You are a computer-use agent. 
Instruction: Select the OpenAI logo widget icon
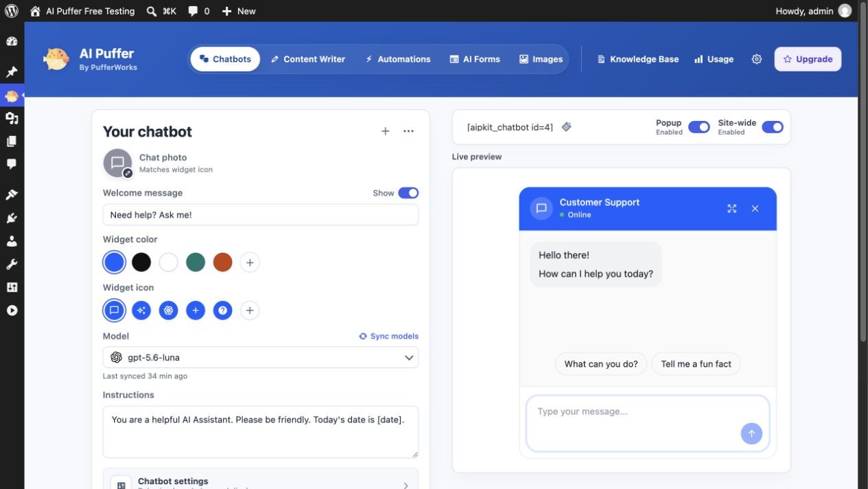point(169,310)
